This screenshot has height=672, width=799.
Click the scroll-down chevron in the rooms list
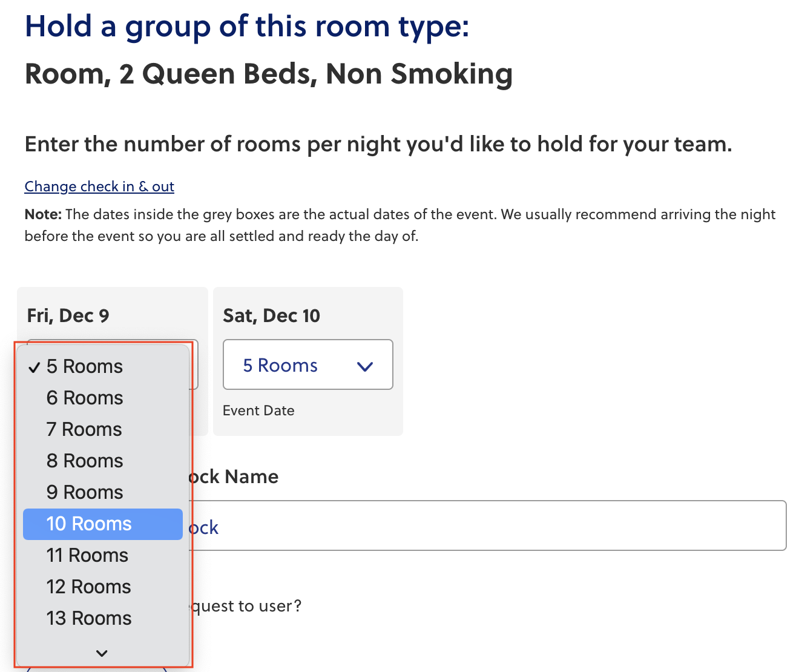(x=102, y=653)
